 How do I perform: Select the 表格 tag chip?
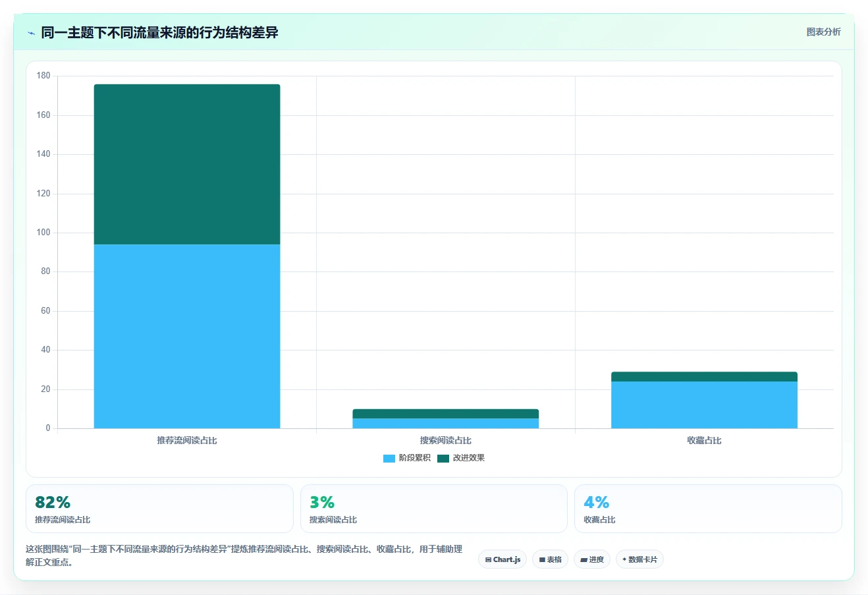pyautogui.click(x=550, y=559)
